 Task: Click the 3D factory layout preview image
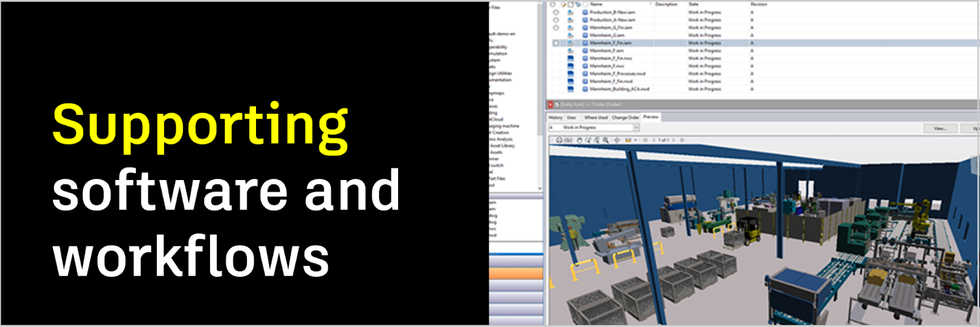763,235
